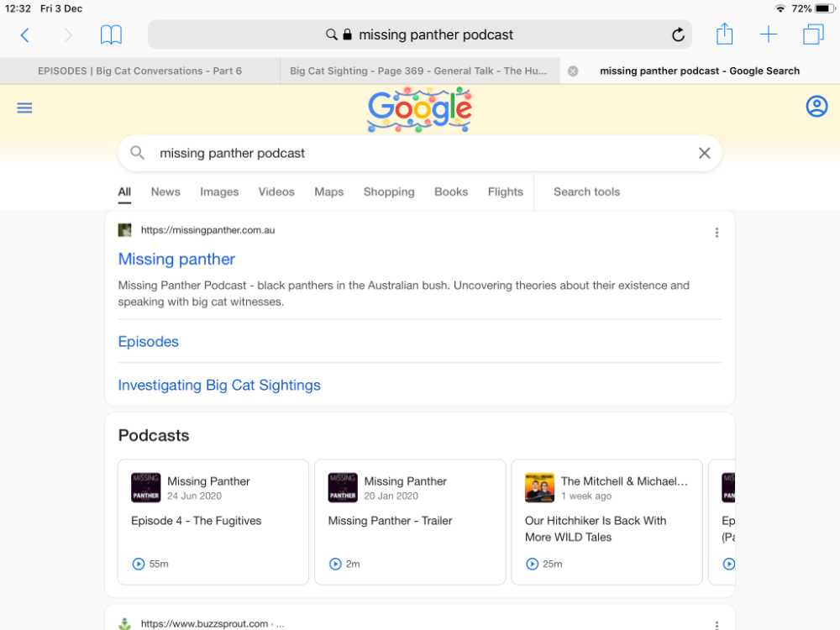Click the Safari address bar text

pyautogui.click(x=435, y=34)
